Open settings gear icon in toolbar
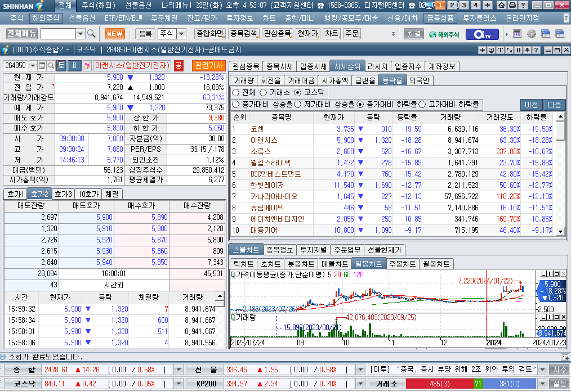The image size is (571, 392). pos(532,34)
